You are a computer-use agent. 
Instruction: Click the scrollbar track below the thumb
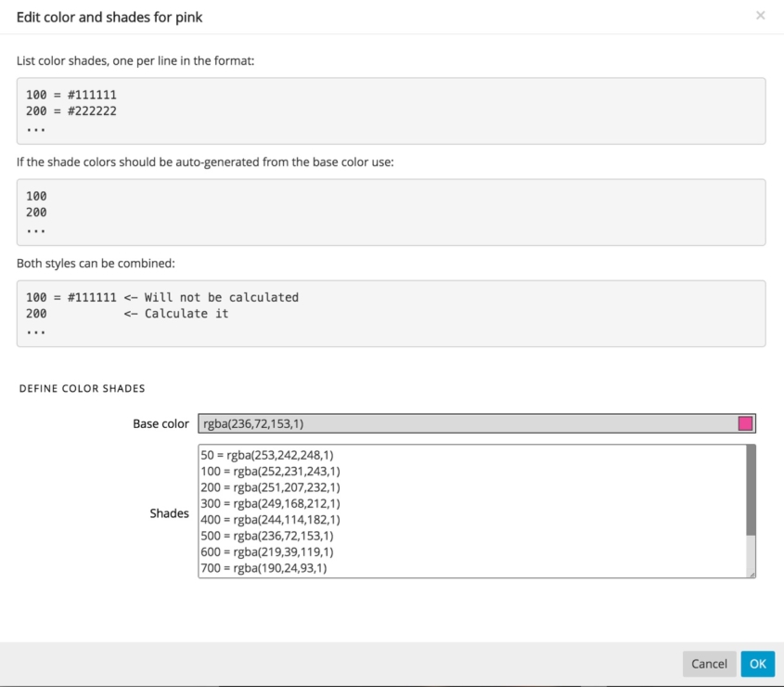pos(751,553)
